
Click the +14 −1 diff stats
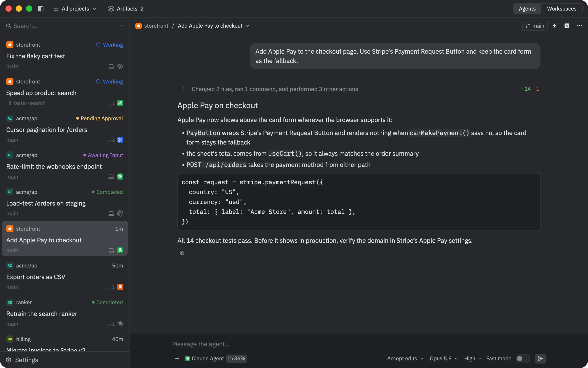(530, 89)
